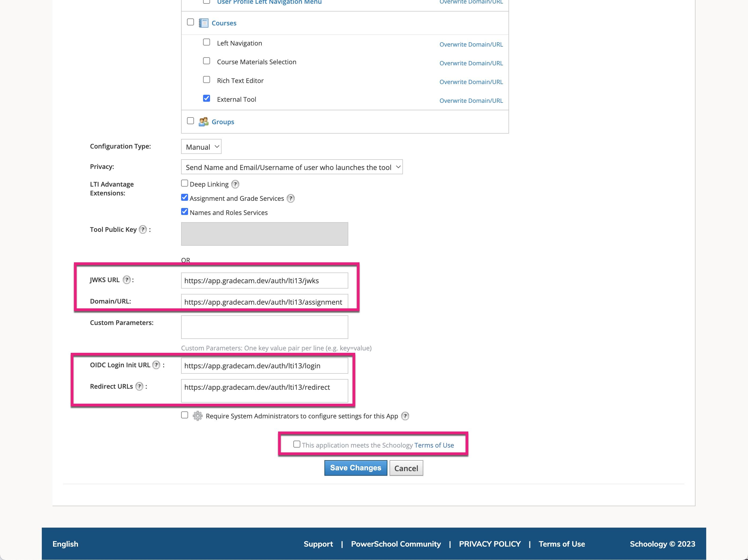
Task: Open Terms of Use link beside checkbox
Action: (x=434, y=445)
